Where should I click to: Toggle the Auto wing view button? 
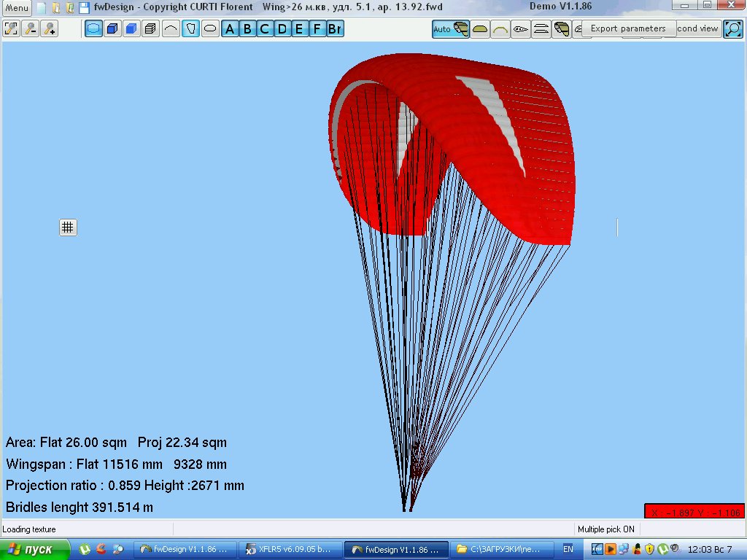[451, 29]
